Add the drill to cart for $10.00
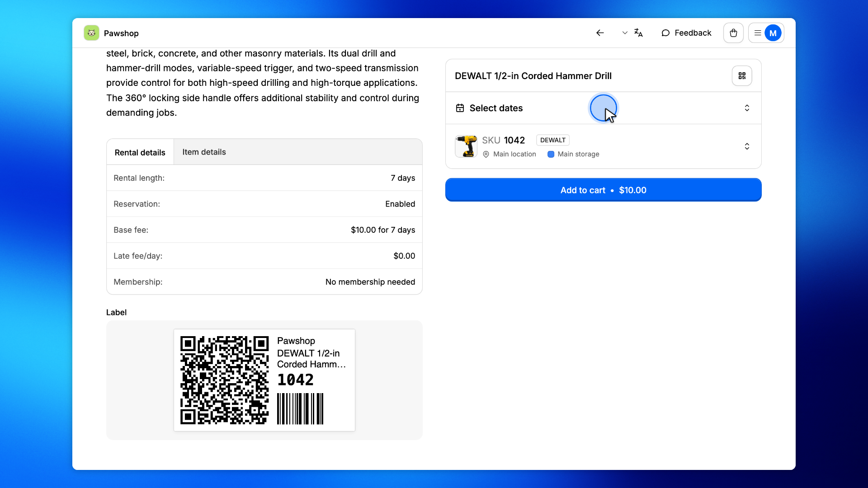Viewport: 868px width, 488px height. coord(604,190)
